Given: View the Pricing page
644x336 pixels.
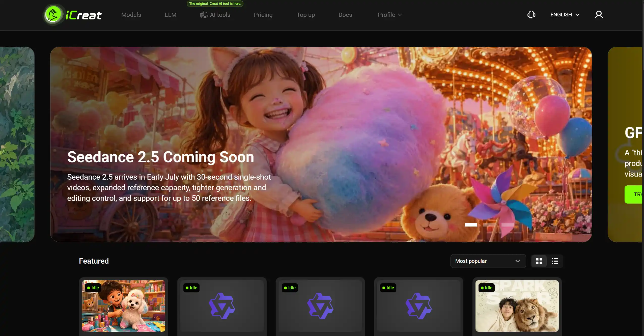Looking at the screenshot, I should coord(263,15).
